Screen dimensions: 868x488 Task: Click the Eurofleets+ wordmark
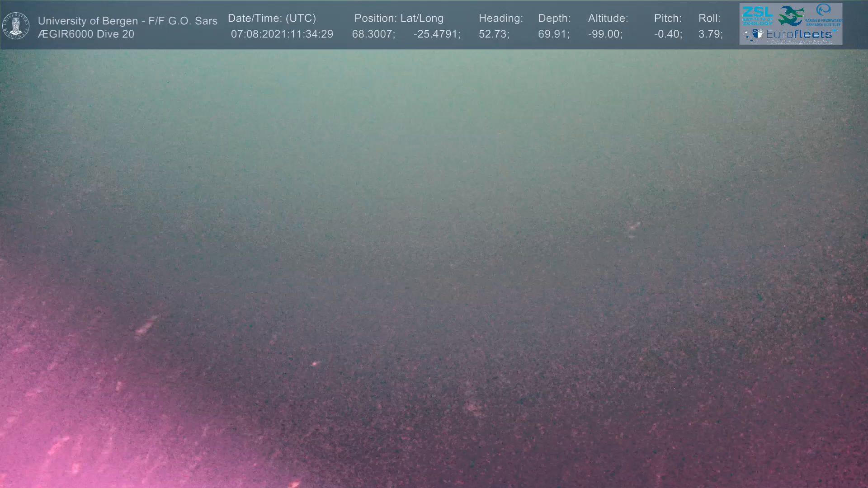coord(799,34)
